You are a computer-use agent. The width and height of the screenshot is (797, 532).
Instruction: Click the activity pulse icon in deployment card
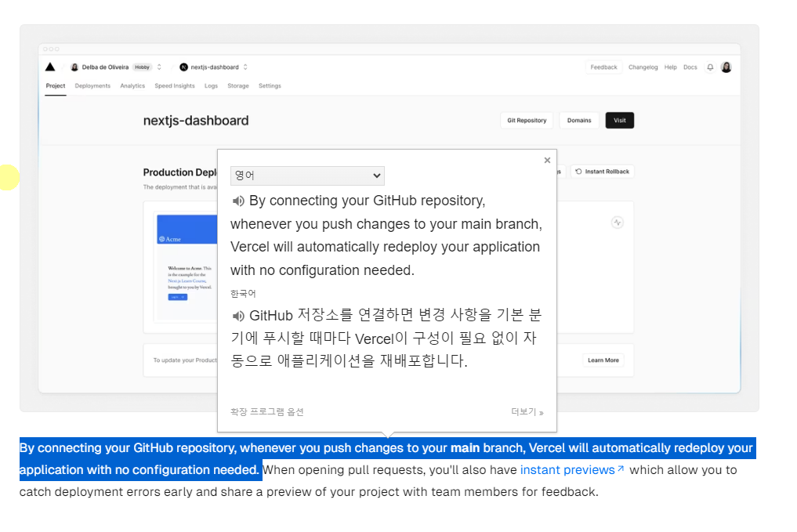617,223
